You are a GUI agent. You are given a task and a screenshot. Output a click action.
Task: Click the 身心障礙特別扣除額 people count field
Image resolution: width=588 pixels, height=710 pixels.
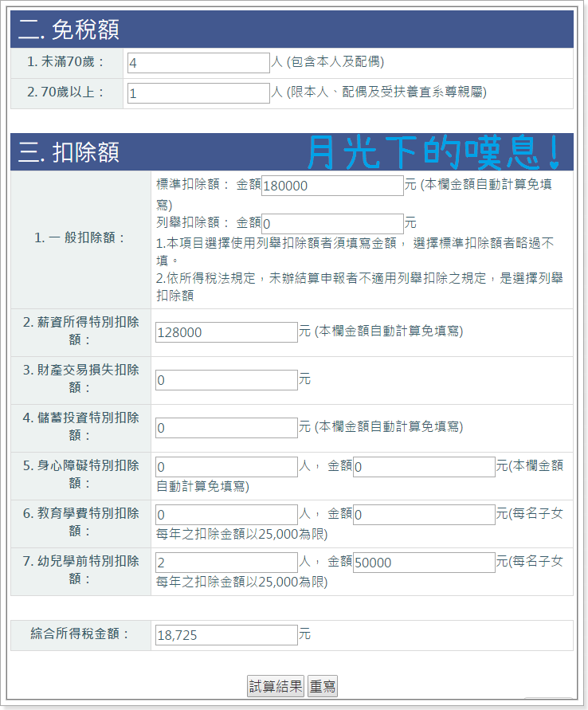click(x=226, y=467)
